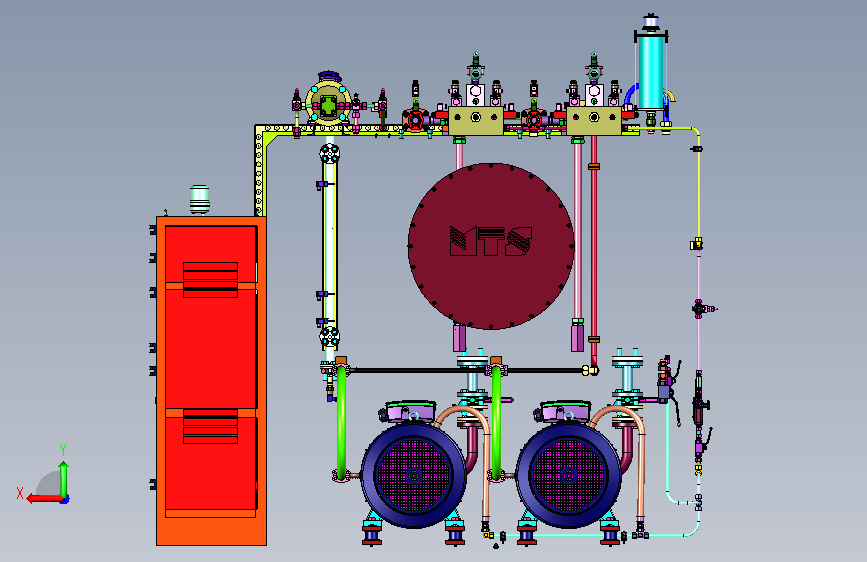
Task: Select the left olive manifold block
Action: click(476, 121)
